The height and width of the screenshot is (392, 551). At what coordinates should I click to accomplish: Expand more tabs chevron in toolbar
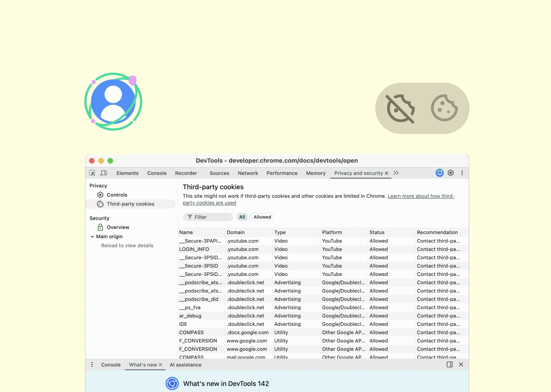[396, 173]
